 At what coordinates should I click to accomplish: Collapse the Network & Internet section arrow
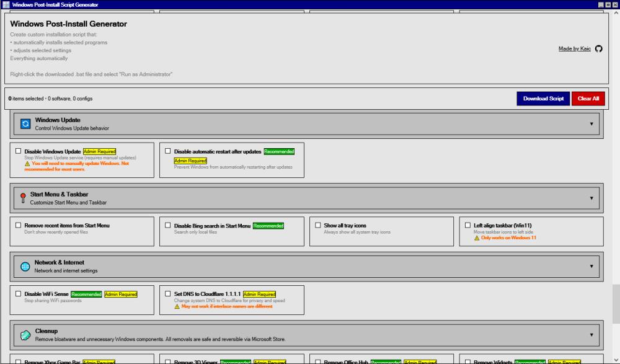pos(591,266)
